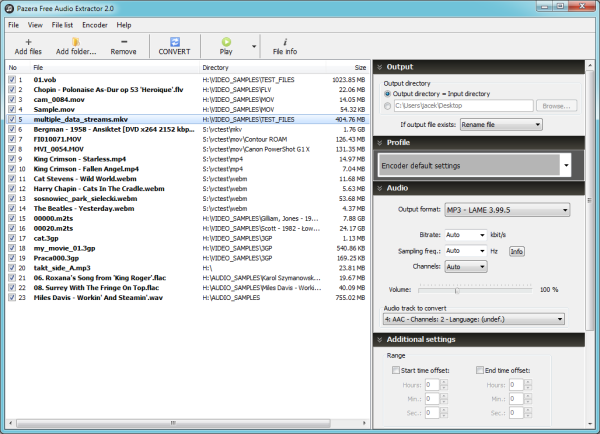Click the Remove toolbar icon
Image resolution: width=600 pixels, height=434 pixels.
(x=123, y=42)
